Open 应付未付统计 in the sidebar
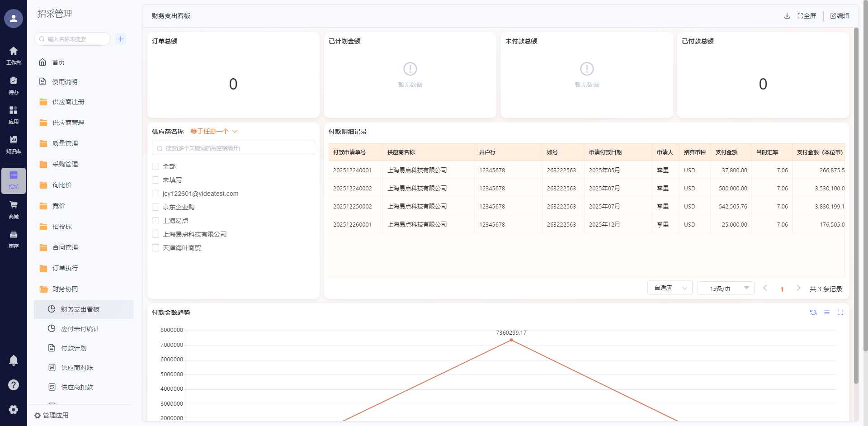The width and height of the screenshot is (868, 426). (80, 329)
